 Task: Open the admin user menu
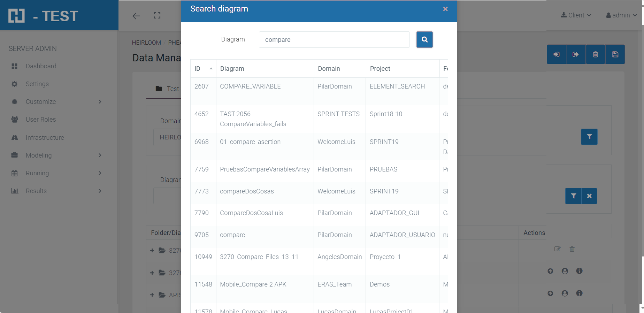(x=621, y=15)
